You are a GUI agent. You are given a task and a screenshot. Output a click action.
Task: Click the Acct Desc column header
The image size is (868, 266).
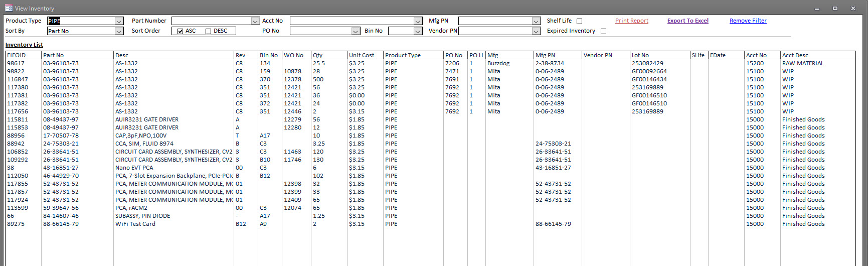795,55
